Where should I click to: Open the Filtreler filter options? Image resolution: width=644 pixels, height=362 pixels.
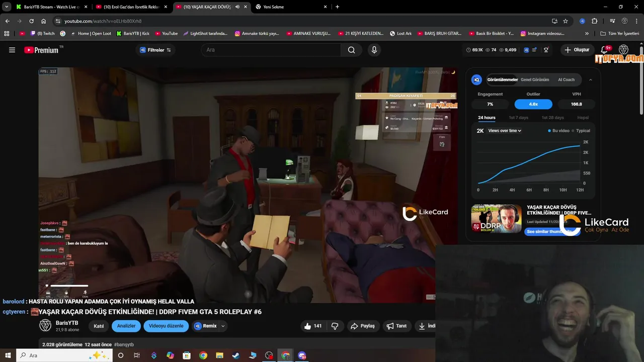tap(155, 50)
